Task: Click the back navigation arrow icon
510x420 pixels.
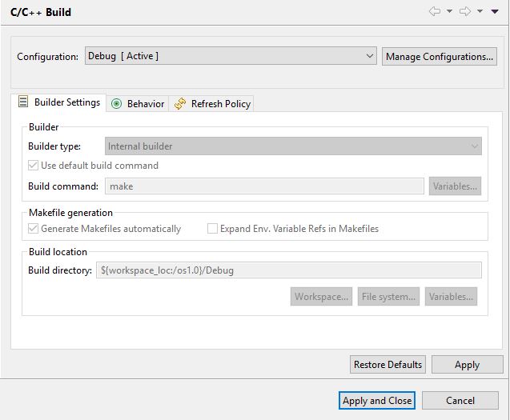Action: (x=435, y=12)
